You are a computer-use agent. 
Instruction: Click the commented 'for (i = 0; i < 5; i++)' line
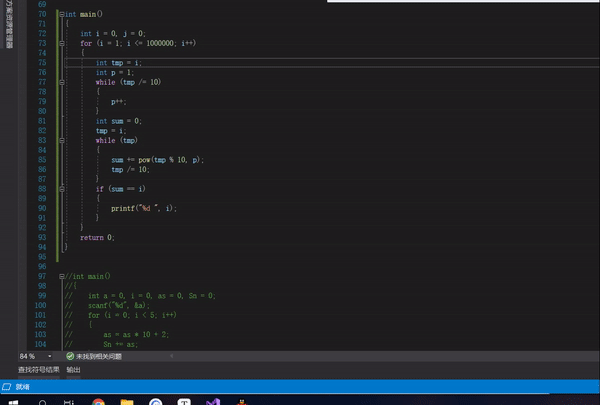pyautogui.click(x=132, y=315)
